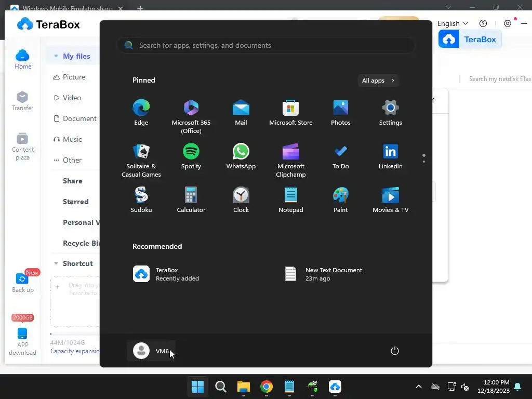Go to next pinned apps page dot
The height and width of the screenshot is (399, 532).
pos(424,162)
